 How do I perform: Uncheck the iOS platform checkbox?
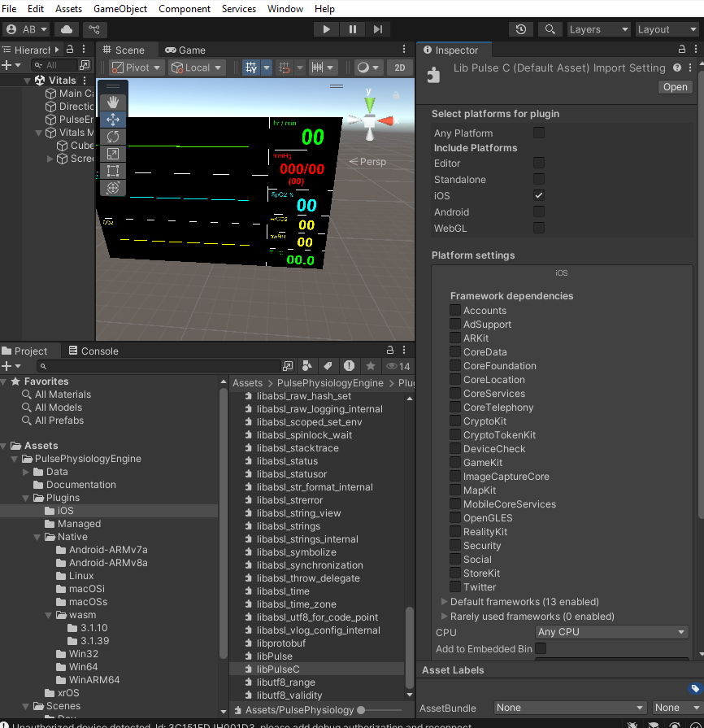point(539,195)
